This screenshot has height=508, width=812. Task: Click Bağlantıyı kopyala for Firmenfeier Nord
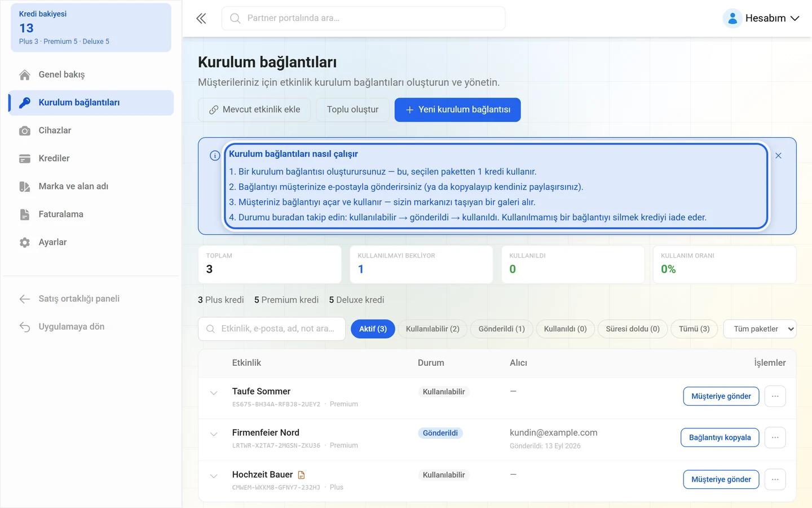[720, 437]
